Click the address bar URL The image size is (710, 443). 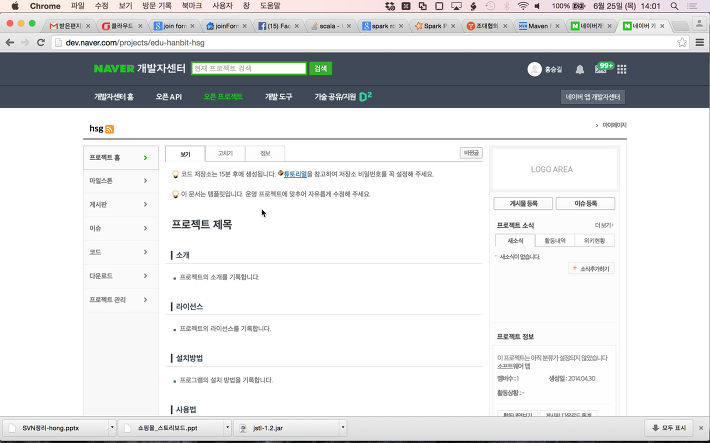135,43
